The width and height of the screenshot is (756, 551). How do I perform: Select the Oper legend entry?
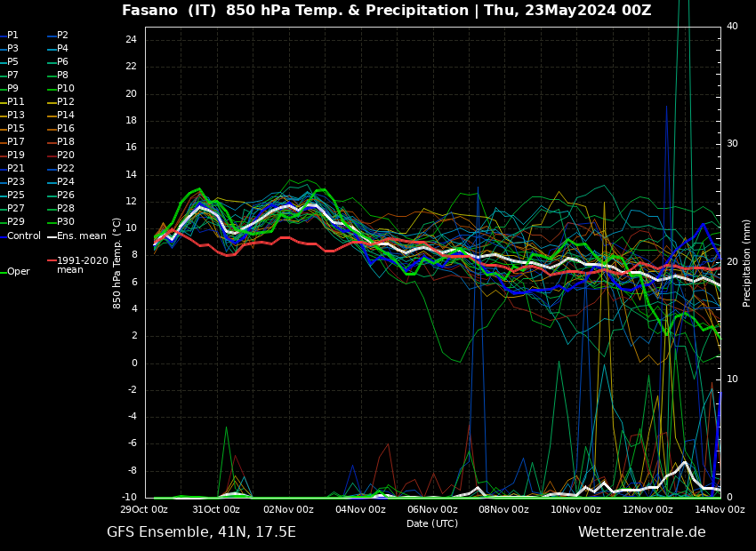(18, 272)
